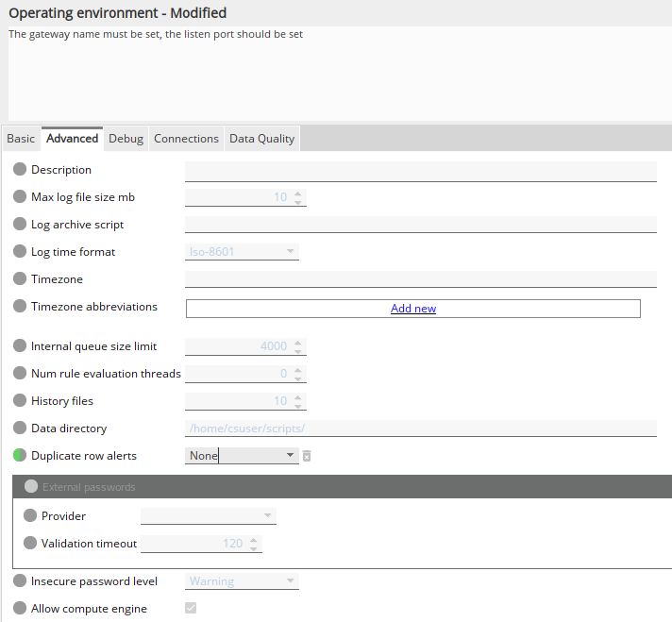This screenshot has width=672, height=622.
Task: Click the Add new timezone abbreviation link
Action: [413, 309]
